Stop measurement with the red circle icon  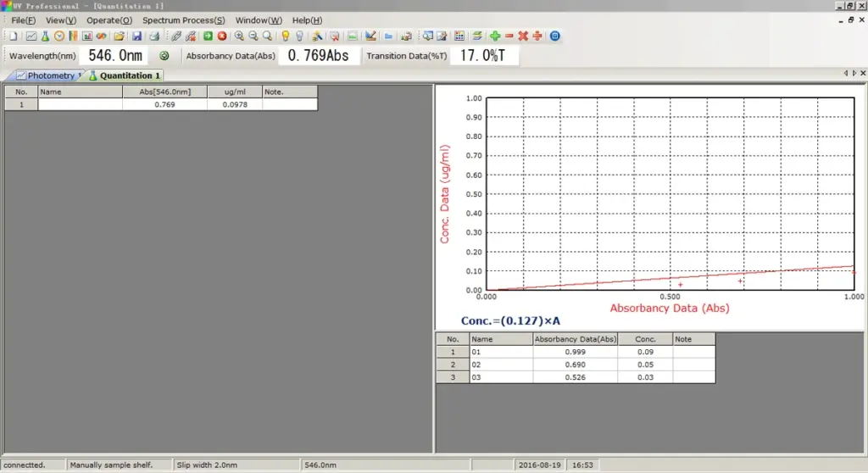coord(222,36)
